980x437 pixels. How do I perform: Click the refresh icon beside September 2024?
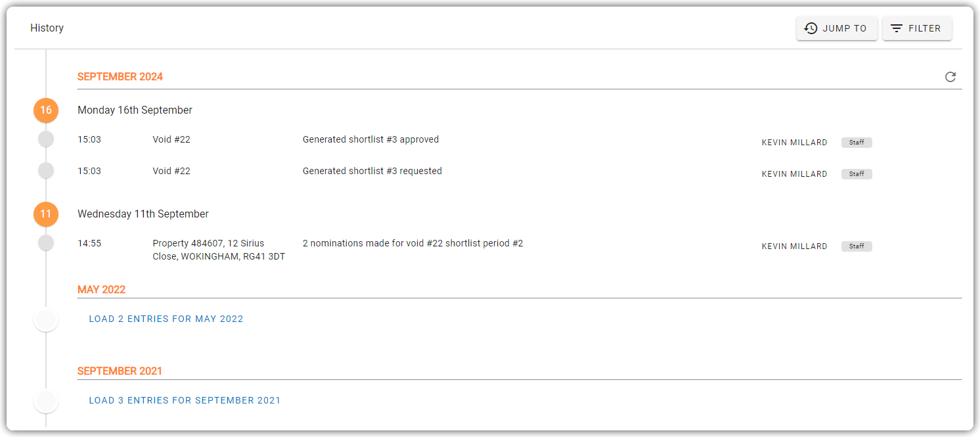[x=950, y=77]
